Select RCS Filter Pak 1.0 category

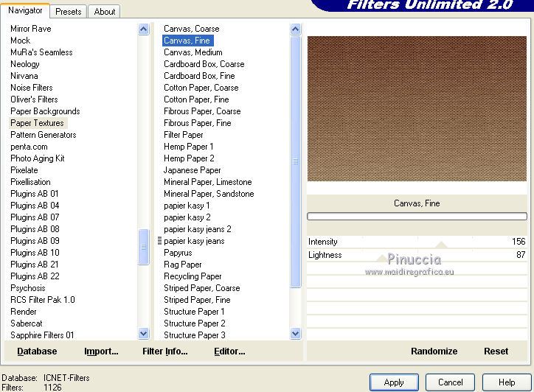43,300
